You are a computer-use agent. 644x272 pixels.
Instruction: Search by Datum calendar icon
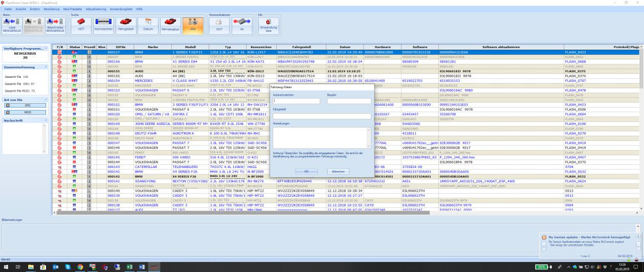147,26
